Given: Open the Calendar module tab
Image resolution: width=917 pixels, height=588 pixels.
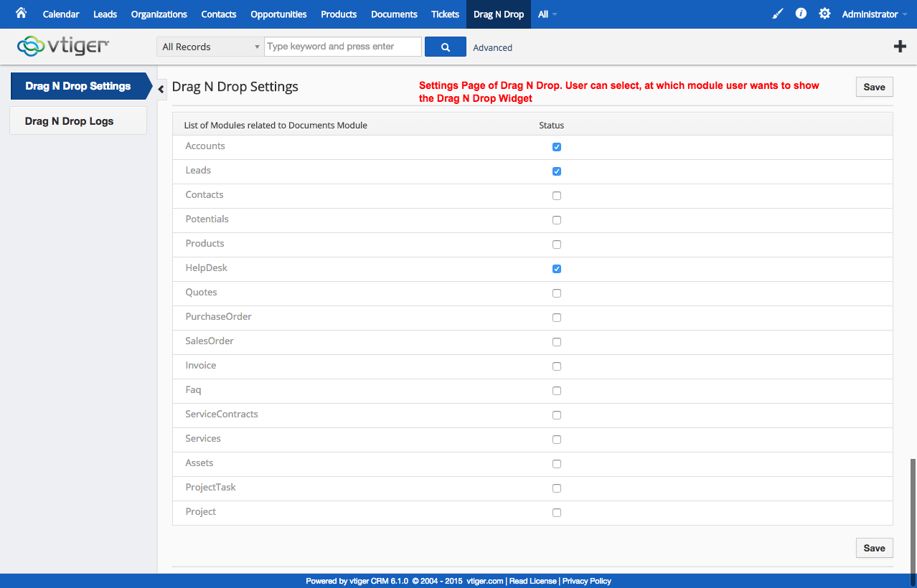Looking at the screenshot, I should [x=61, y=14].
